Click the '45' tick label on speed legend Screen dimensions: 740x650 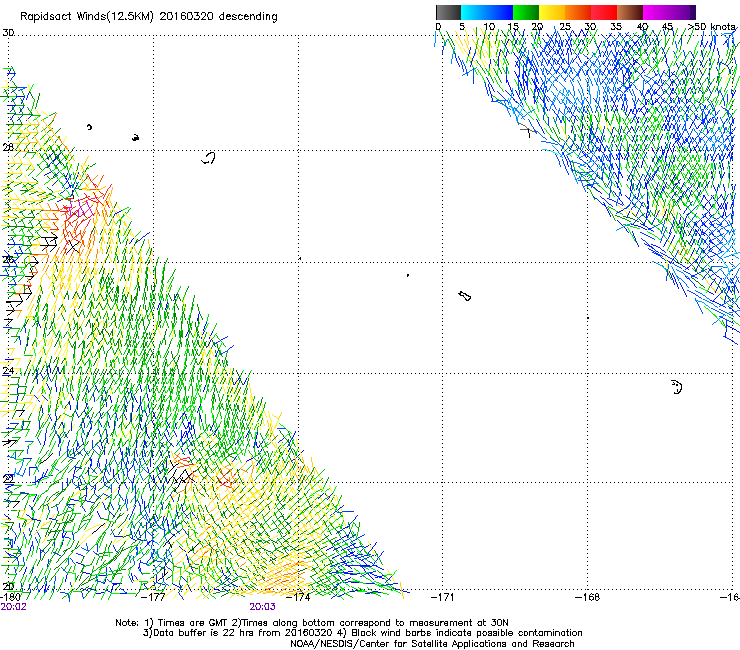pyautogui.click(x=667, y=27)
